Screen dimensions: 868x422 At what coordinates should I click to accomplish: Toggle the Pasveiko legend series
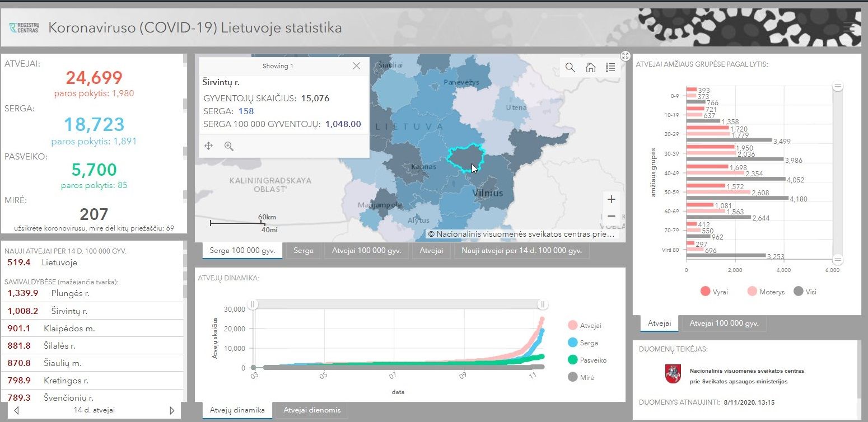(587, 360)
